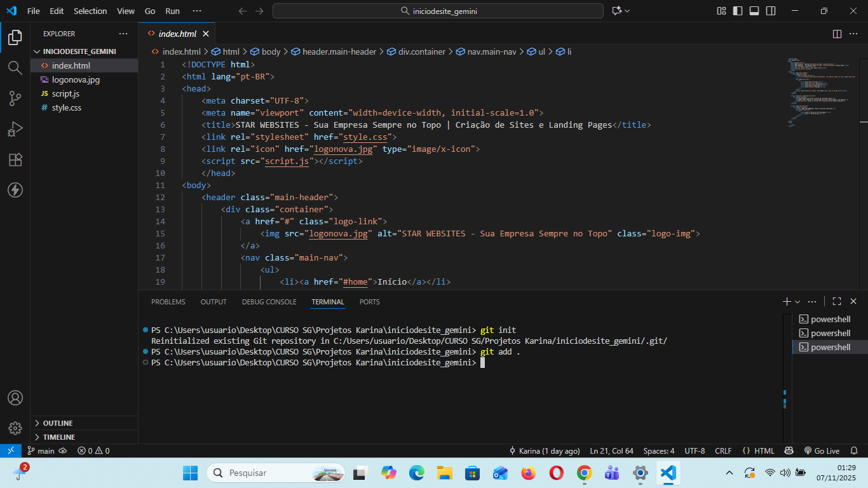This screenshot has height=488, width=868.
Task: Expand the TIMELINE section
Action: pyautogui.click(x=59, y=437)
